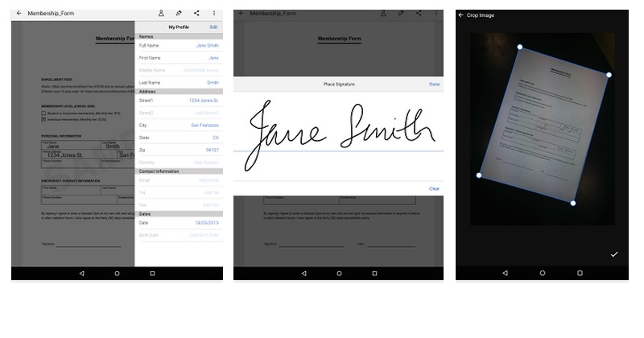This screenshot has height=338, width=644.
Task: Tap the back arrow on the Place Signature screen
Action: click(x=241, y=13)
